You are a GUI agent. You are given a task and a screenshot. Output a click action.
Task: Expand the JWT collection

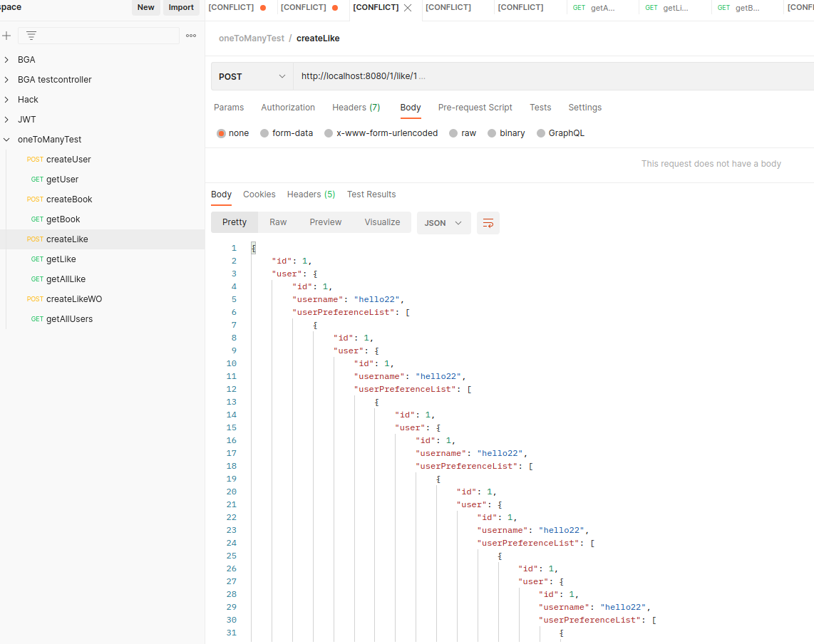coord(6,120)
